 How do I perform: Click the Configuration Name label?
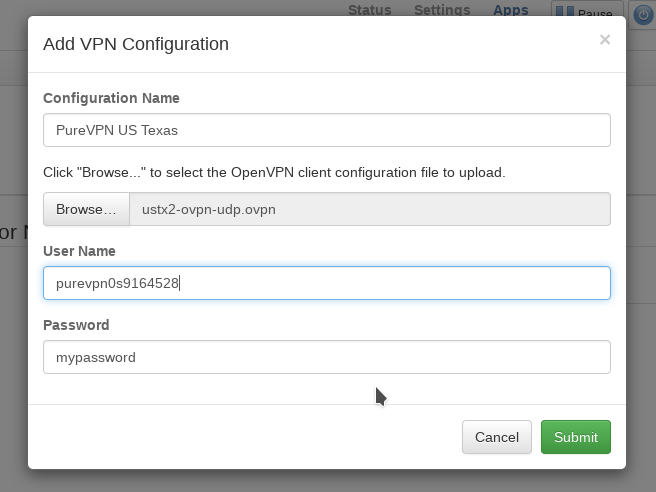click(111, 98)
